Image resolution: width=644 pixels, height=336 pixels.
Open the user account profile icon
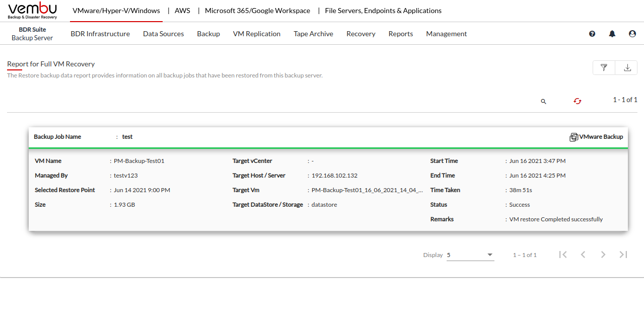(632, 34)
